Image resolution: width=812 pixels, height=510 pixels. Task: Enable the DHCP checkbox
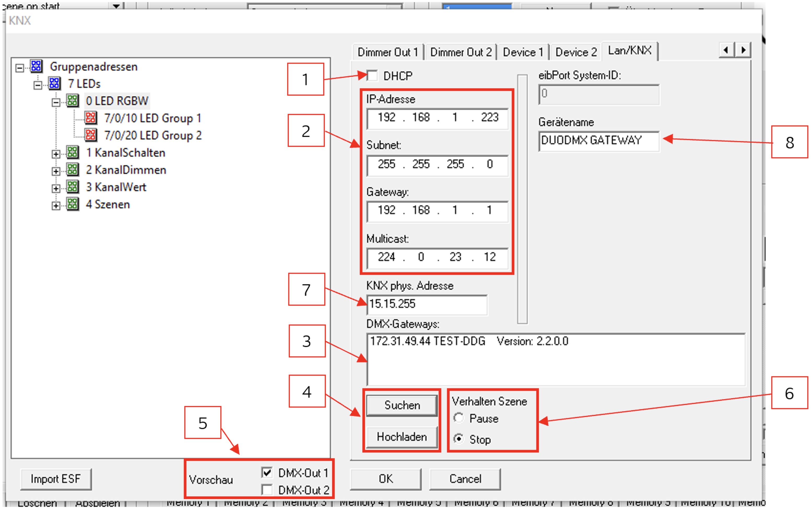[373, 76]
